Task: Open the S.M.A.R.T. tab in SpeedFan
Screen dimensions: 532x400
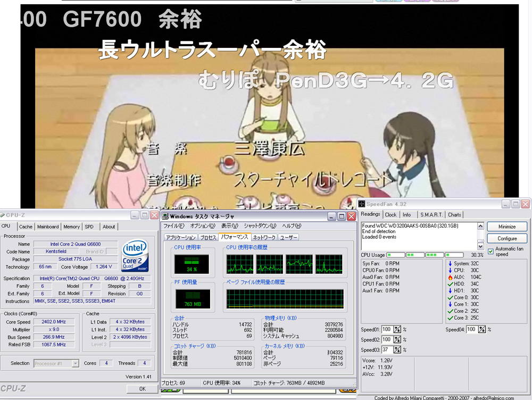Action: pyautogui.click(x=431, y=215)
